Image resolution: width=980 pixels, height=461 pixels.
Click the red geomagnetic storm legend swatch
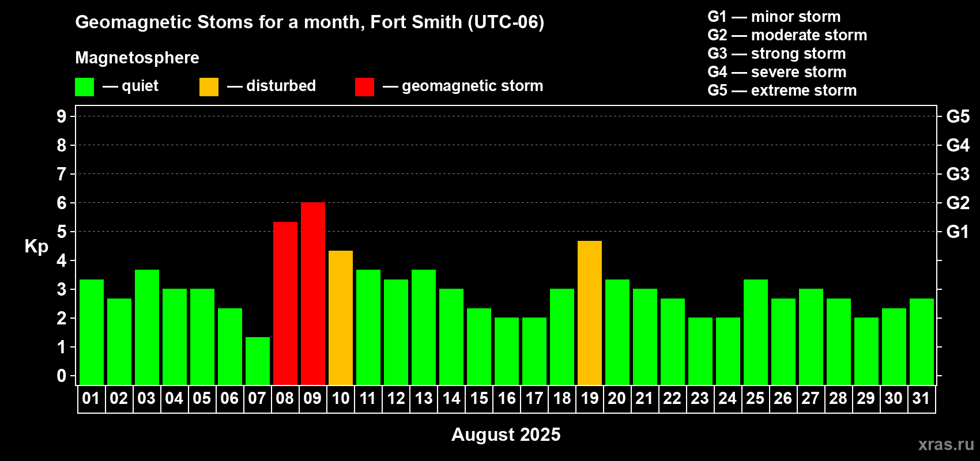364,87
